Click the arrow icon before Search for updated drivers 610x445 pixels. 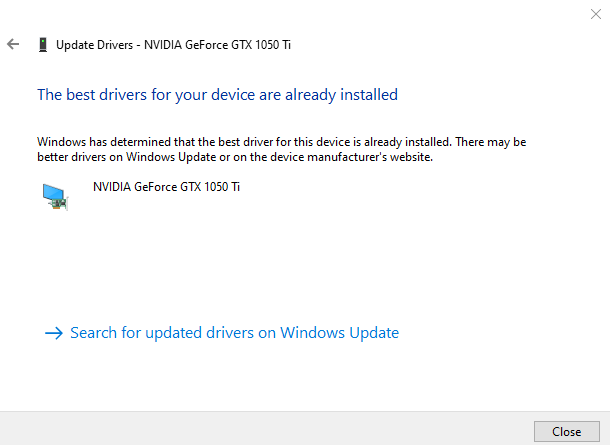point(54,333)
